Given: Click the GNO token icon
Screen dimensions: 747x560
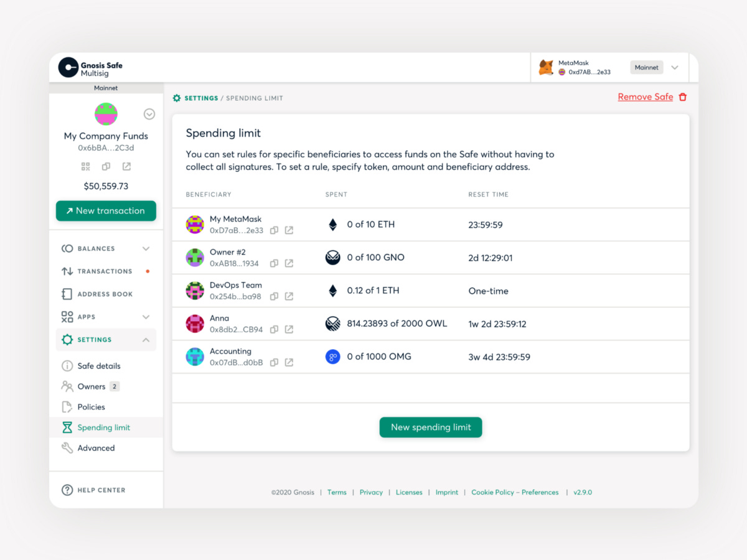Looking at the screenshot, I should (x=333, y=258).
